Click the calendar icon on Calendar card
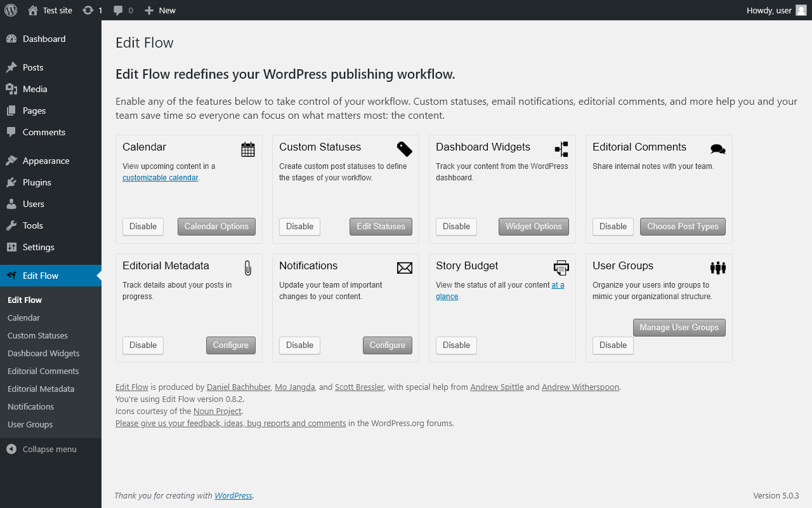The image size is (812, 508). click(248, 149)
